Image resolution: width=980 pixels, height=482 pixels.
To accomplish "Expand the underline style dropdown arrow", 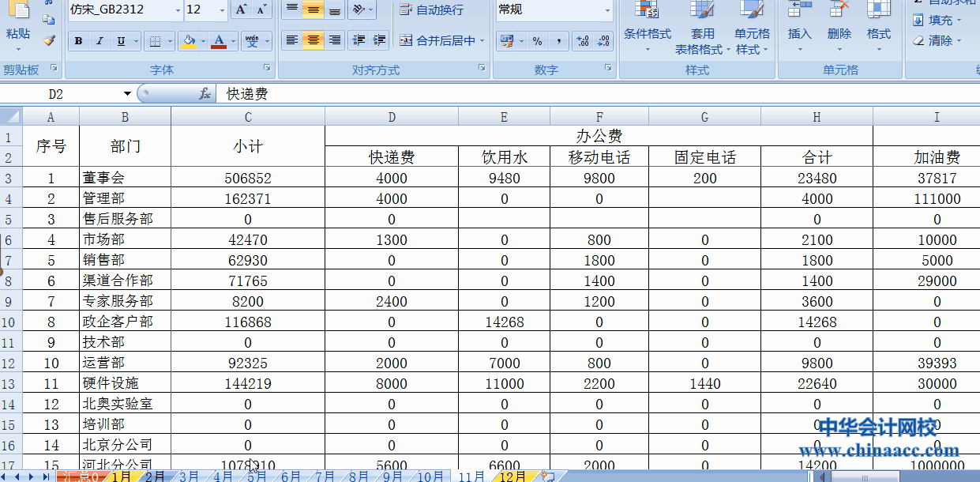I will (x=136, y=41).
